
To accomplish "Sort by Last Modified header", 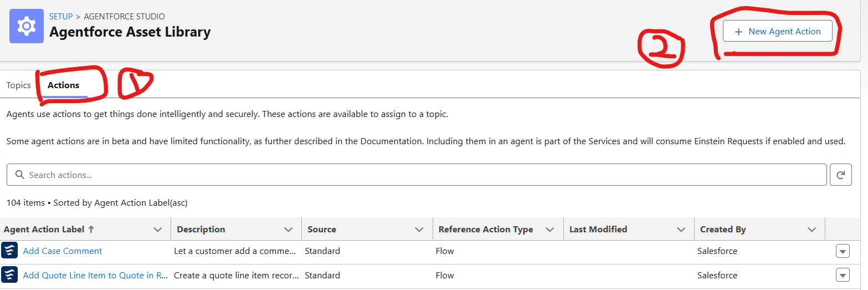I will [x=598, y=229].
